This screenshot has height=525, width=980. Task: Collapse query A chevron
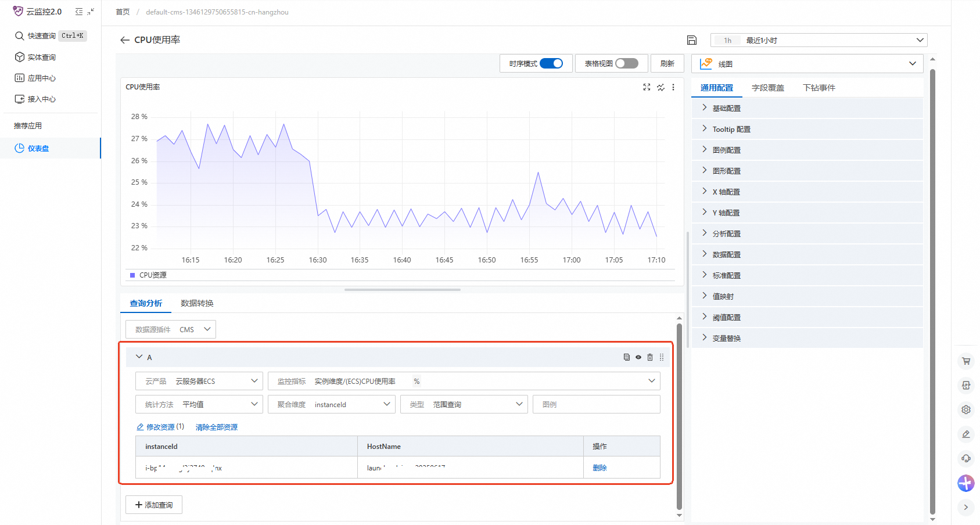(x=139, y=357)
